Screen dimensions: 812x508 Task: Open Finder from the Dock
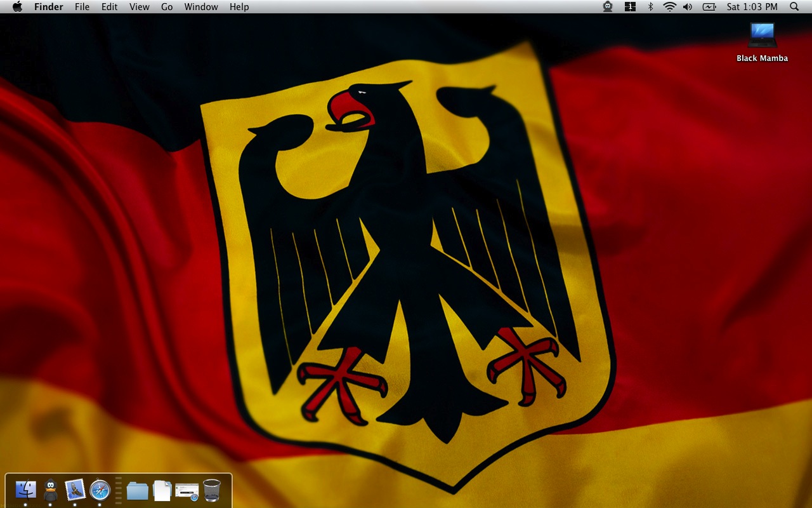point(25,490)
